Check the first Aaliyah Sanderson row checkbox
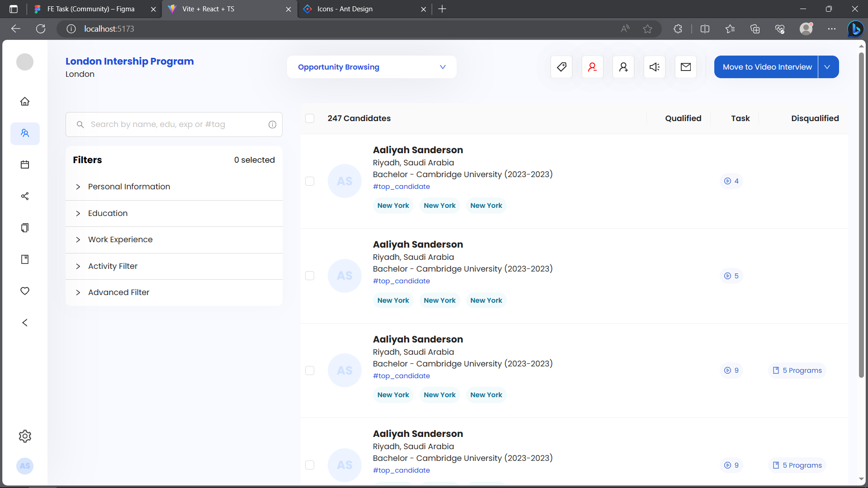Image resolution: width=868 pixels, height=488 pixels. pos(310,181)
